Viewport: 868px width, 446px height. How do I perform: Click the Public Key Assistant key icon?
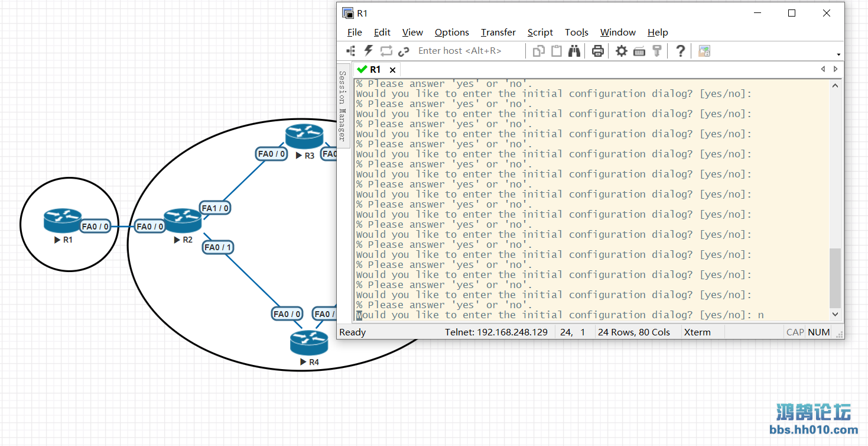[656, 51]
